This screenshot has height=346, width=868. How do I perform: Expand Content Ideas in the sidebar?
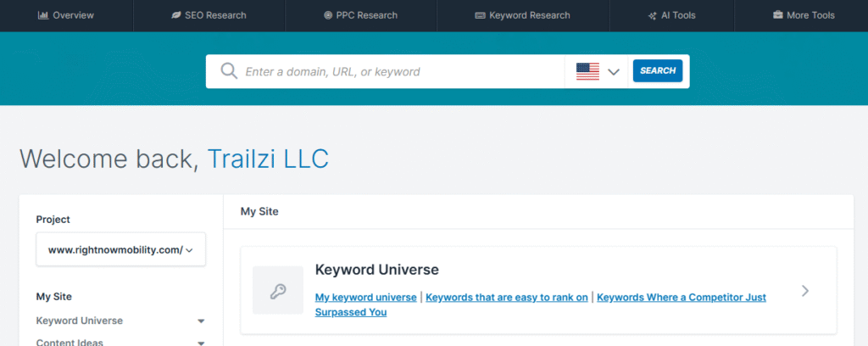(201, 343)
